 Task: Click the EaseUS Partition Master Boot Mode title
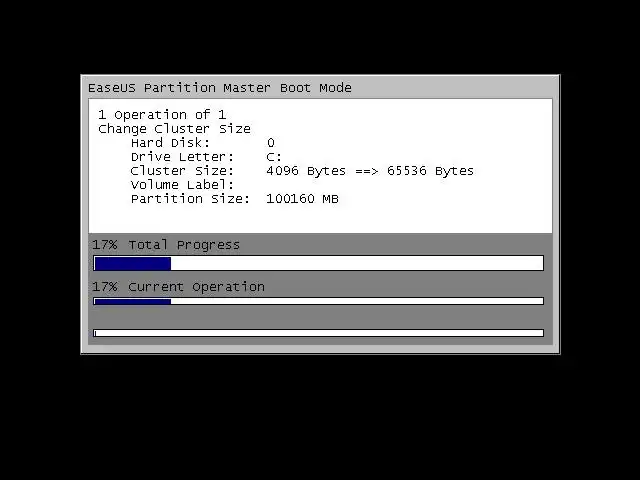coord(220,88)
